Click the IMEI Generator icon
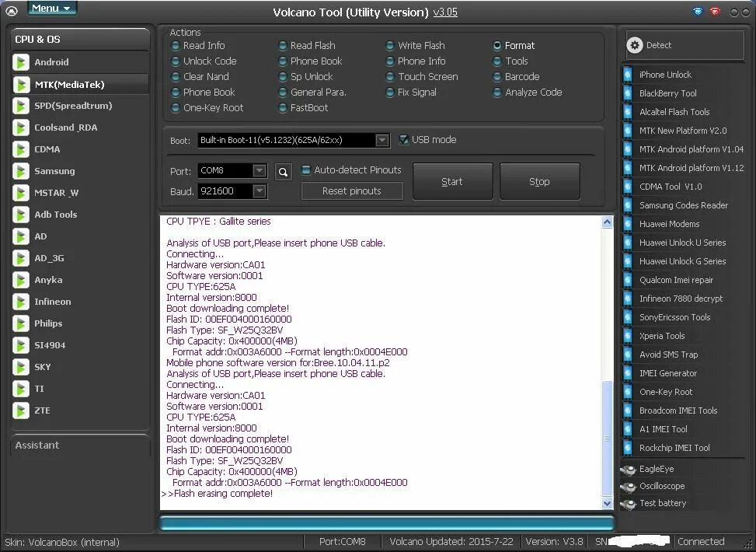 tap(628, 373)
